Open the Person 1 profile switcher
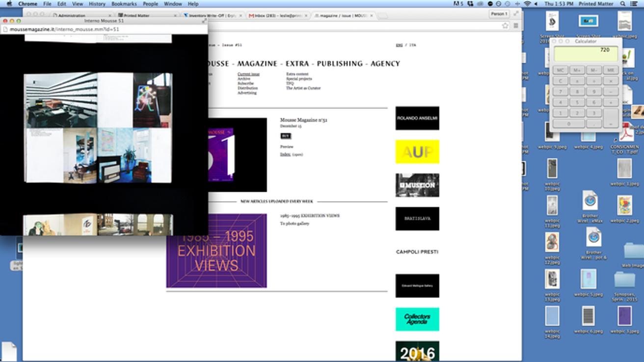The height and width of the screenshot is (362, 644). [x=499, y=13]
